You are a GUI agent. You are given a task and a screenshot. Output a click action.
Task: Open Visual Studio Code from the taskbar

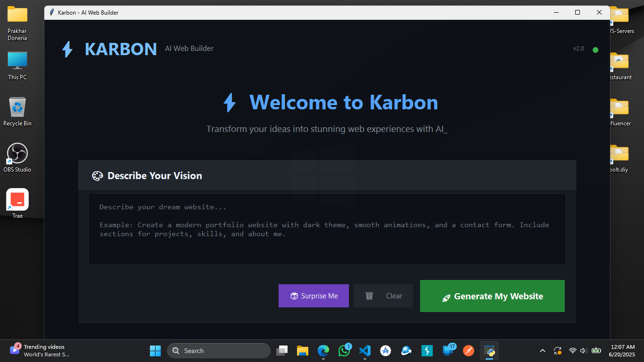[365, 351]
